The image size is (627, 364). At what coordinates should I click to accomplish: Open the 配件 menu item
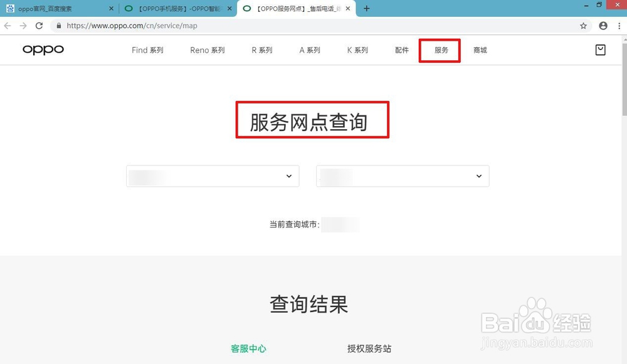(x=402, y=50)
